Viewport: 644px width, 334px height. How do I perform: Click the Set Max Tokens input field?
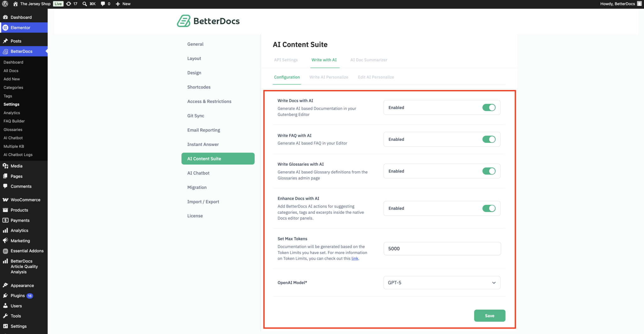tap(442, 248)
